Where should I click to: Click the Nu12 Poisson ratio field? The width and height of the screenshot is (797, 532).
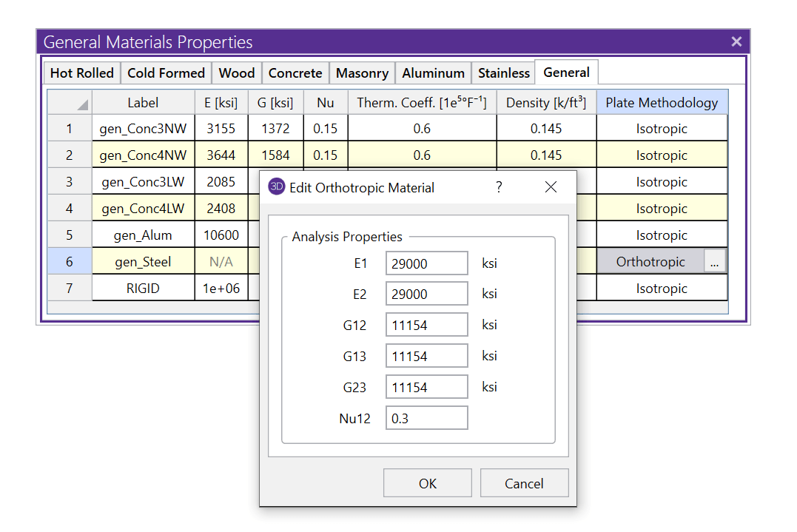(426, 418)
